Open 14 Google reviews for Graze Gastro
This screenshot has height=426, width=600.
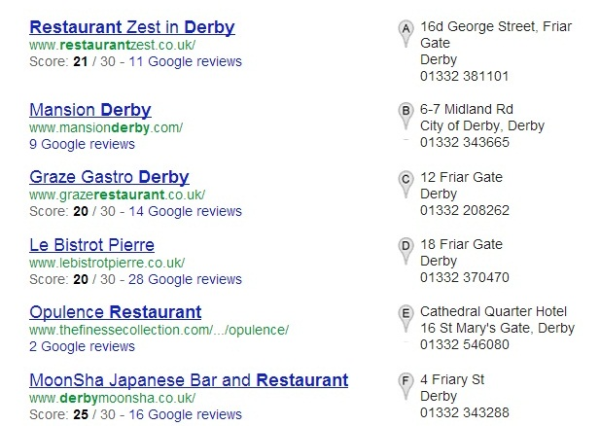tap(185, 211)
